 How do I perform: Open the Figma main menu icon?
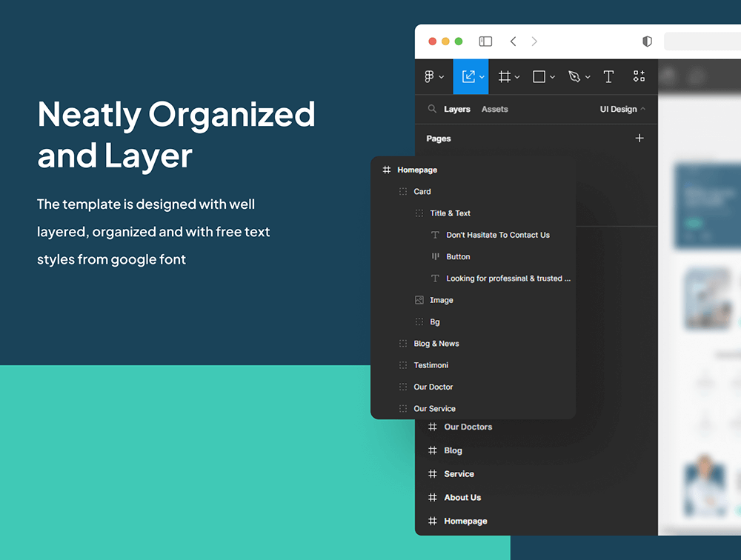click(429, 76)
